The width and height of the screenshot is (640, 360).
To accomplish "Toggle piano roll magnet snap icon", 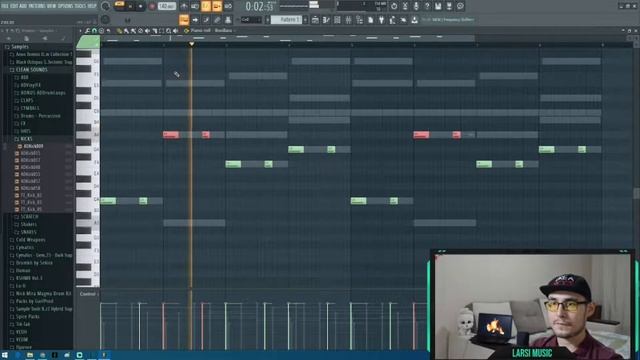I will pos(94,31).
